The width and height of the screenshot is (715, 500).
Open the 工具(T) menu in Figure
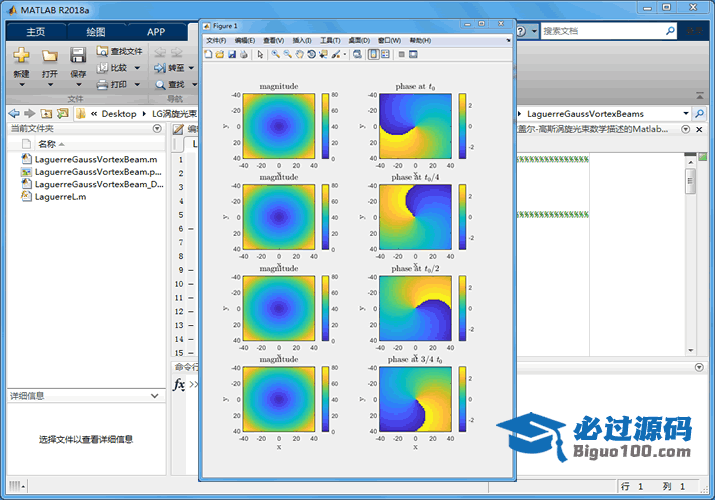(330, 40)
